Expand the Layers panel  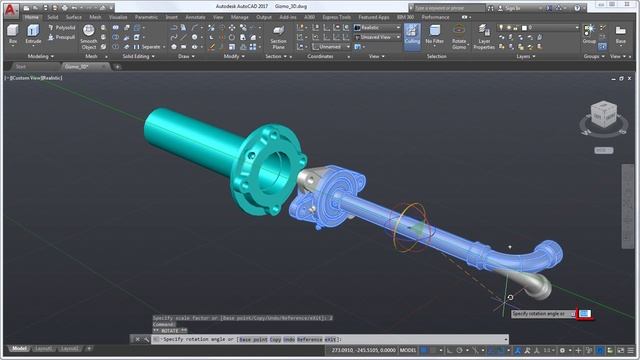point(526,56)
